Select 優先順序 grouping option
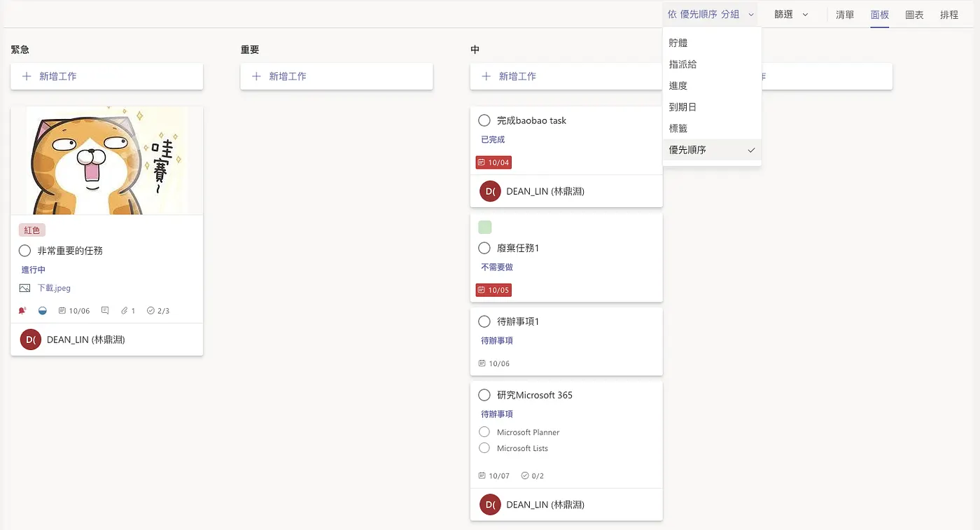Screen dimensions: 980x530 tap(712, 150)
